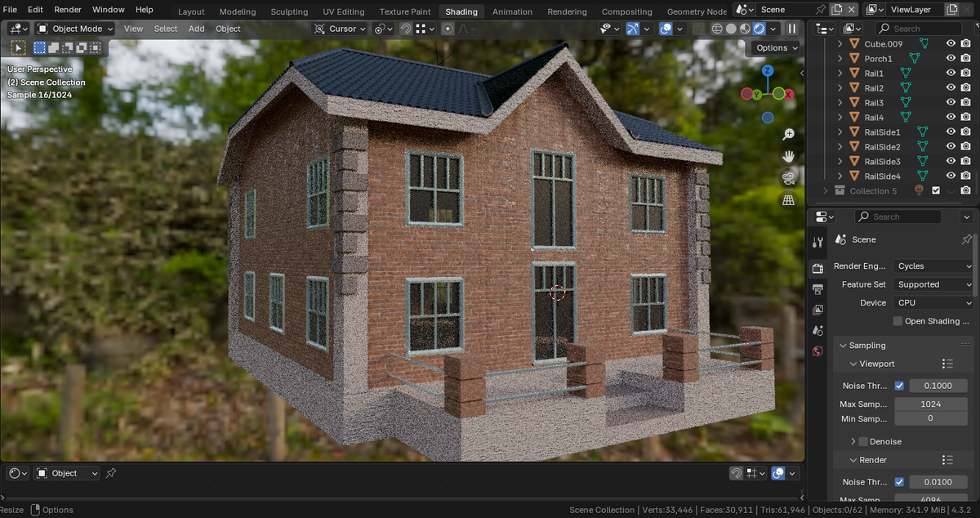Click Viewport Noise Threshold value 0.1000
The height and width of the screenshot is (518, 980).
pyautogui.click(x=939, y=386)
